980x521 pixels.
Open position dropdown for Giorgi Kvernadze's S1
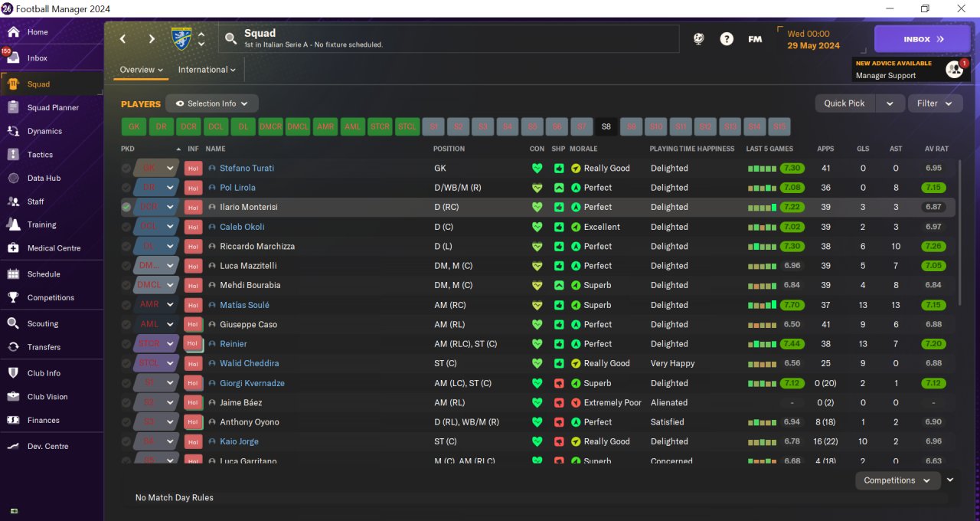pos(170,383)
